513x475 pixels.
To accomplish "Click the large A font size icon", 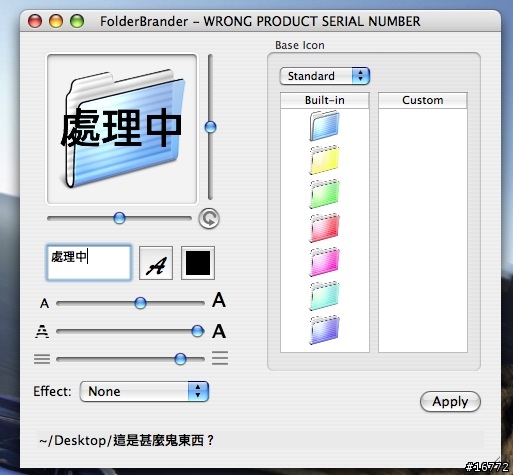I will [219, 300].
